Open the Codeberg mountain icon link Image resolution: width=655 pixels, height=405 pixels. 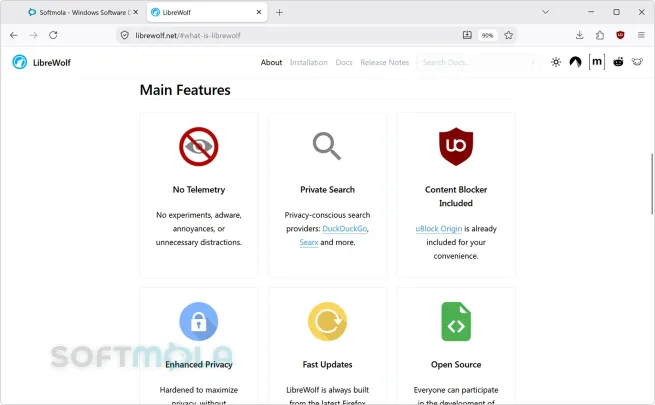click(576, 62)
